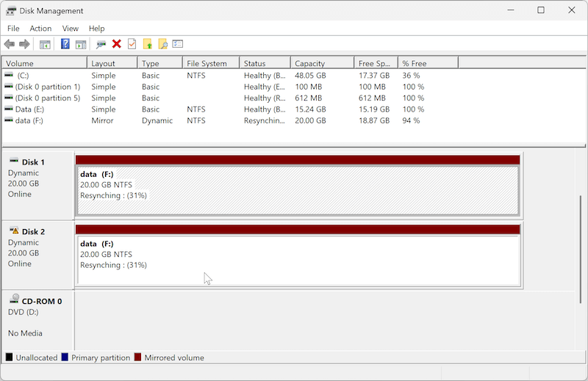Viewport: 588px width, 381px height.
Task: Toggle the Show/Hide Console Tree icon
Action: coord(45,45)
